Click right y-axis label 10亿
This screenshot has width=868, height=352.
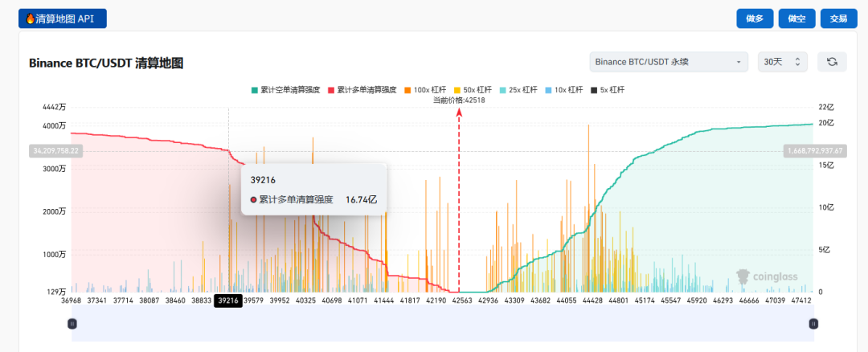[x=825, y=207]
